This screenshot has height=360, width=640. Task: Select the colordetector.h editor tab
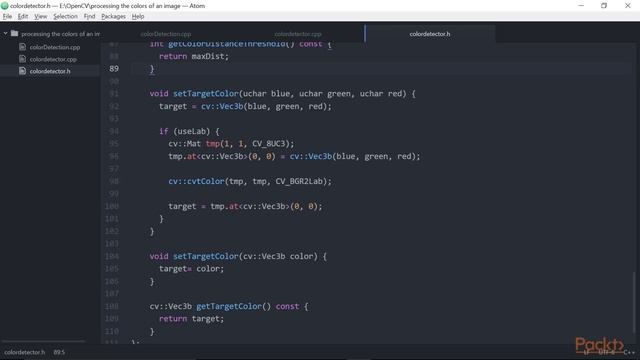click(430, 34)
